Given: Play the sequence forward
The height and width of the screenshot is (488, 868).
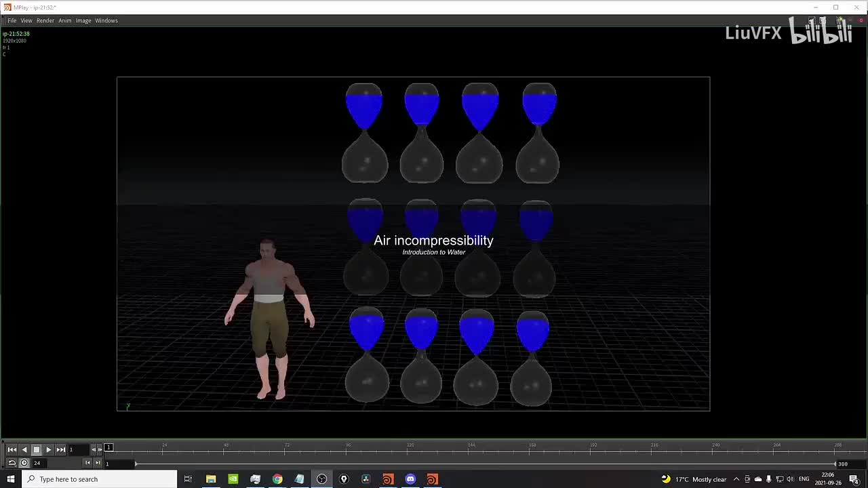Looking at the screenshot, I should click(x=49, y=449).
